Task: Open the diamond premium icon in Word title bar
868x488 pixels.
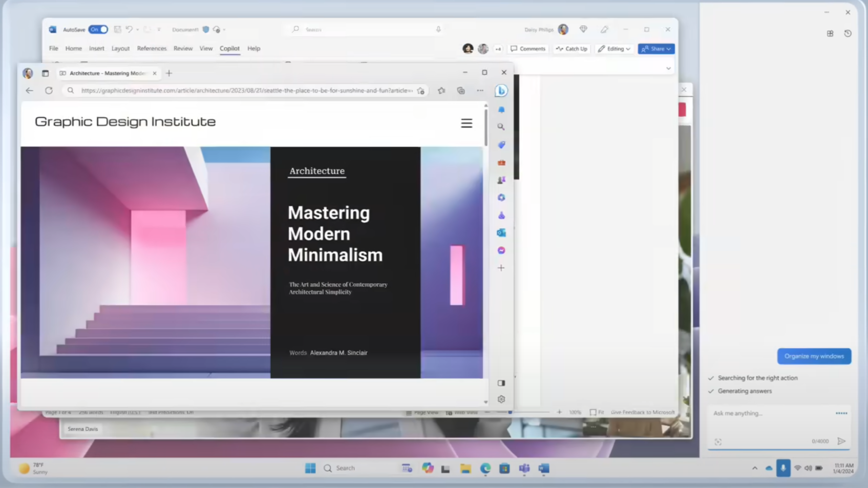Action: 583,30
